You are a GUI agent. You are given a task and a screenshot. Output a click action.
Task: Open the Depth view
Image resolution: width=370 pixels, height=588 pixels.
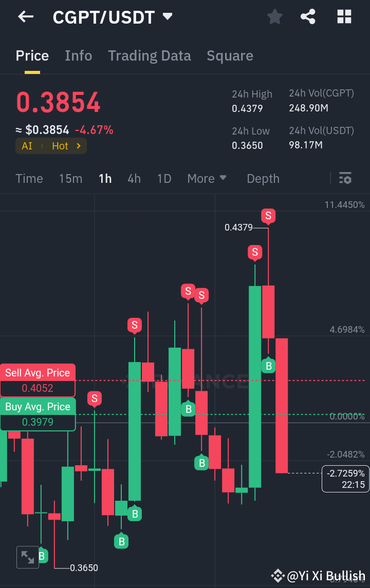pyautogui.click(x=263, y=178)
